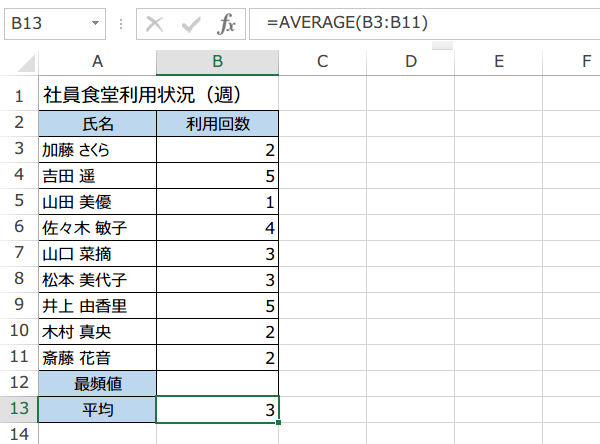This screenshot has width=600, height=444.
Task: Select the cell 吉田 遥
Action: pos(98,176)
